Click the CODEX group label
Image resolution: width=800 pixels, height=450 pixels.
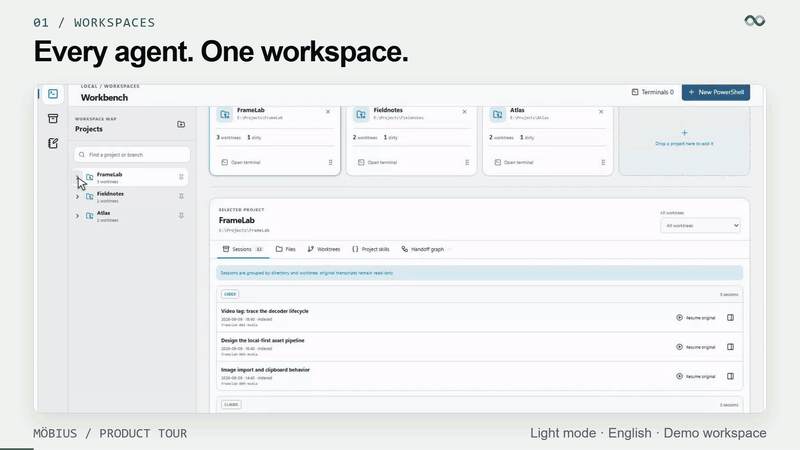pos(230,294)
